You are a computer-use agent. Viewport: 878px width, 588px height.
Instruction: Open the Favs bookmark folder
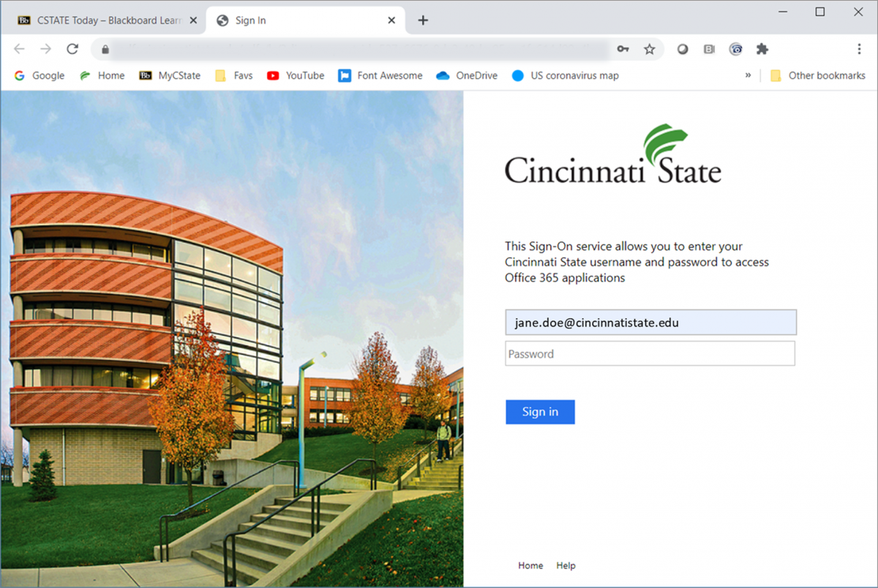(234, 75)
